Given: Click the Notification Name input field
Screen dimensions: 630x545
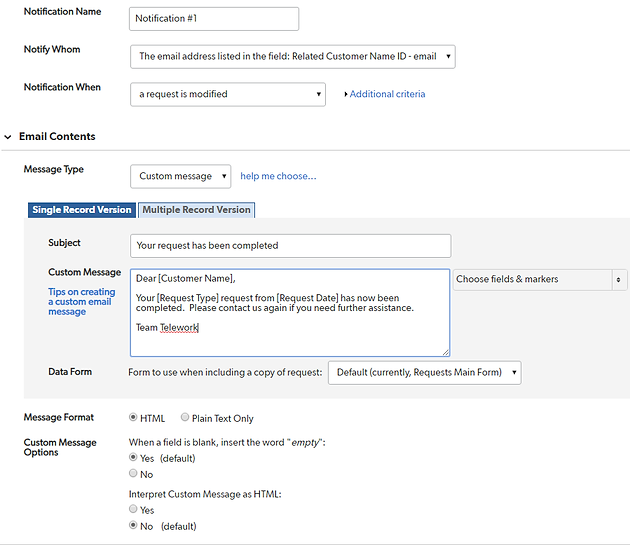Looking at the screenshot, I should pos(214,19).
